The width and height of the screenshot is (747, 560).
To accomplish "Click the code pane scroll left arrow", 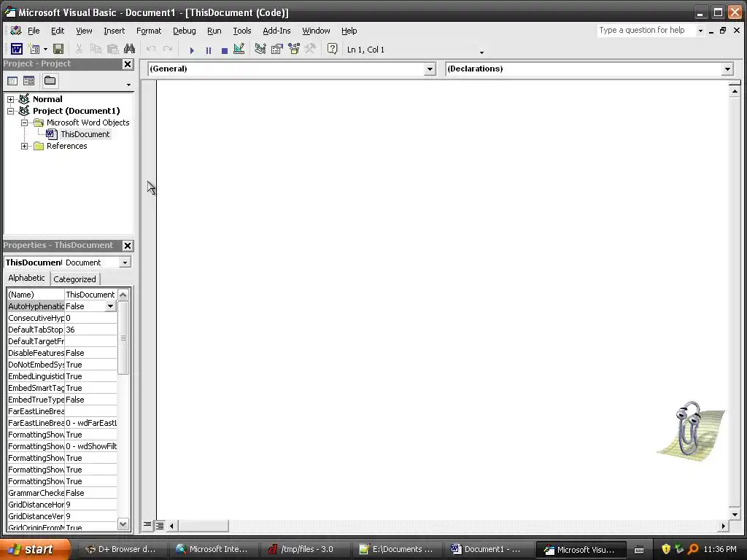I will coord(171,526).
